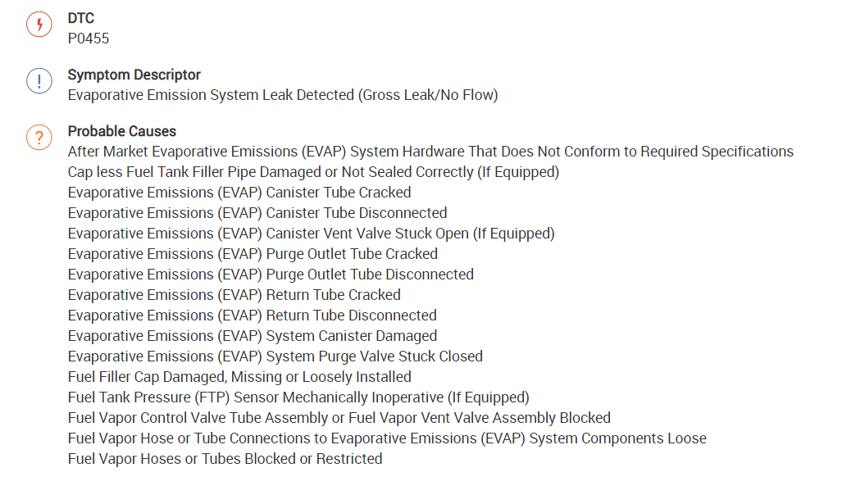Click the Fuel Vapor Hoses Blocked or Restricted line
Image resolution: width=842 pixels, height=504 pixels.
point(225,459)
